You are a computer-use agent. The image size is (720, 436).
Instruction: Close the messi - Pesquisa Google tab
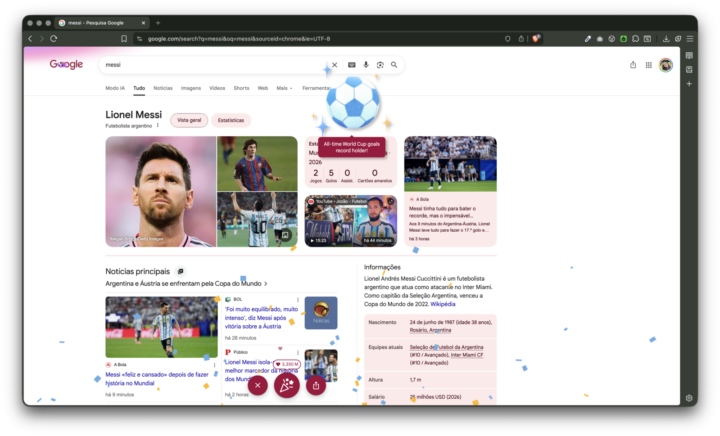(143, 23)
